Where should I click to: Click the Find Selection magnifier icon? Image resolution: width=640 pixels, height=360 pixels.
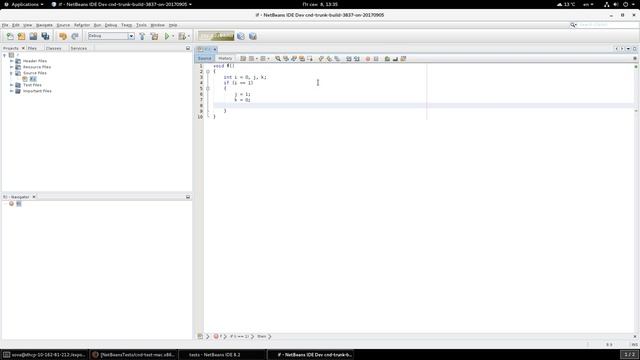(x=278, y=59)
